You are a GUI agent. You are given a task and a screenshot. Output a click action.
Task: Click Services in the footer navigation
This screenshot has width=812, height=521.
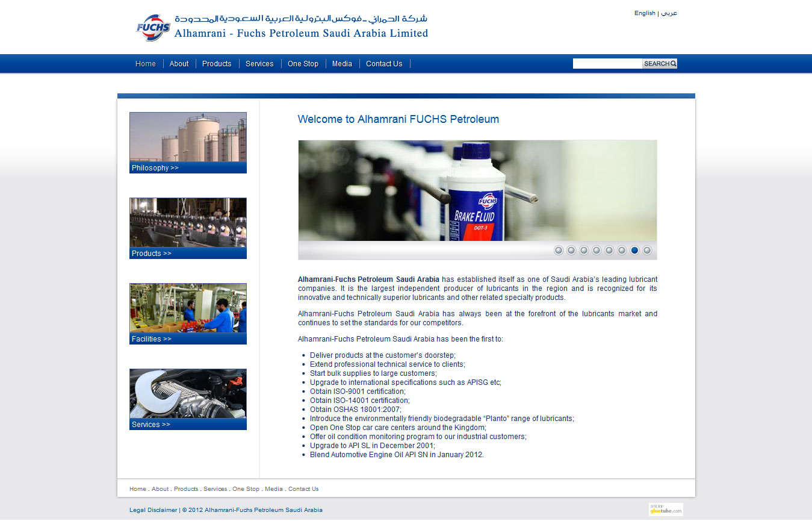[x=215, y=489]
